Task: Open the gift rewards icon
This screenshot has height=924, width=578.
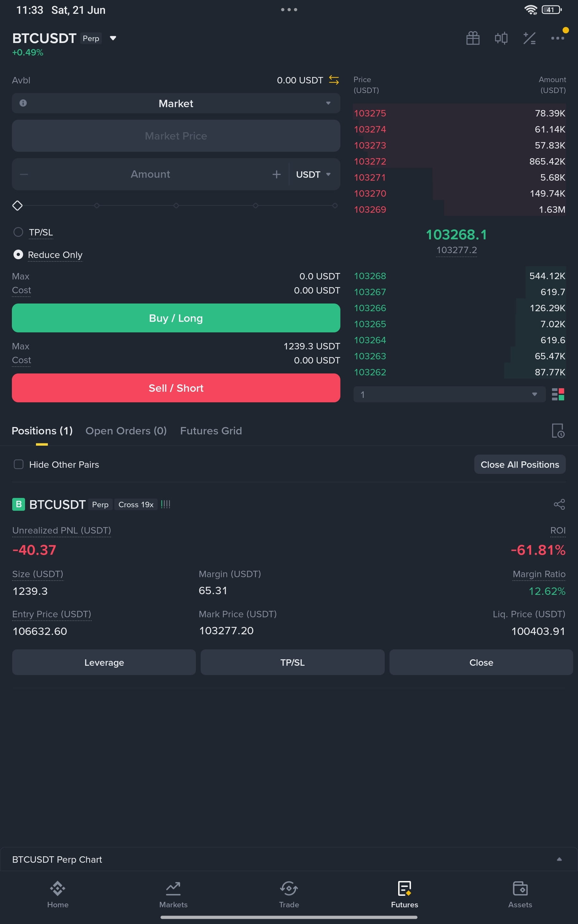Action: tap(473, 38)
